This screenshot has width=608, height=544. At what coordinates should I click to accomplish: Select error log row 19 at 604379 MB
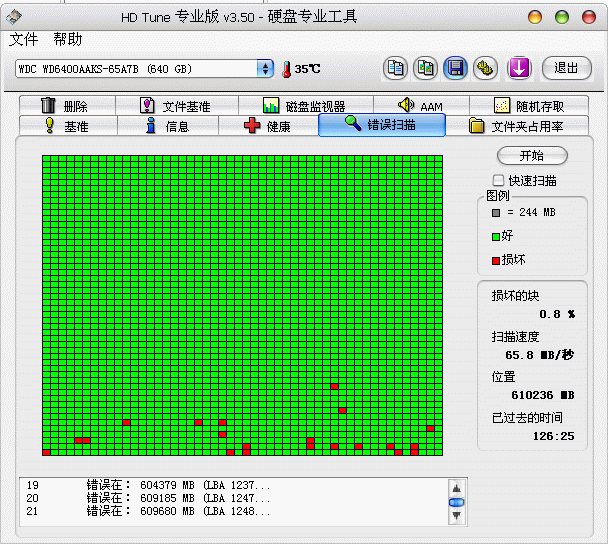[233, 485]
